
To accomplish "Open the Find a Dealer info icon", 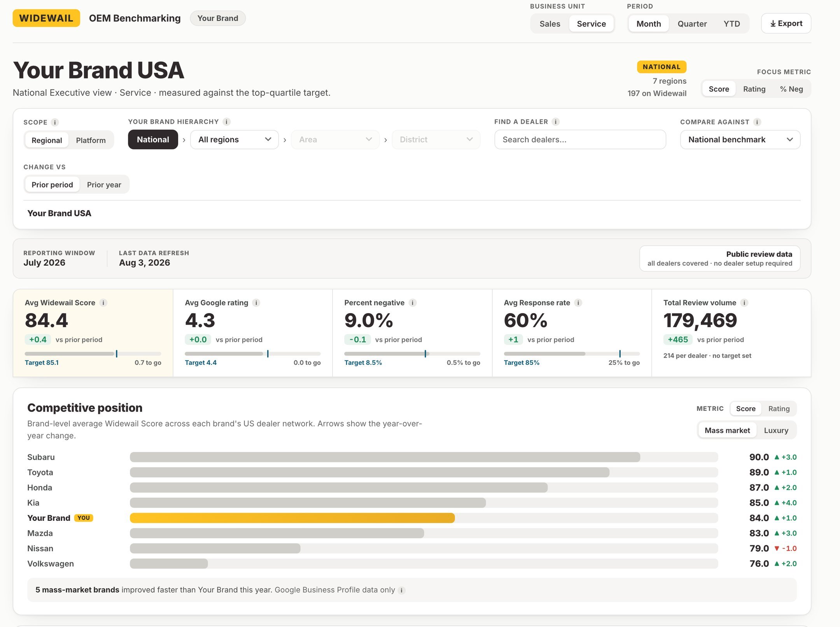I will point(556,122).
